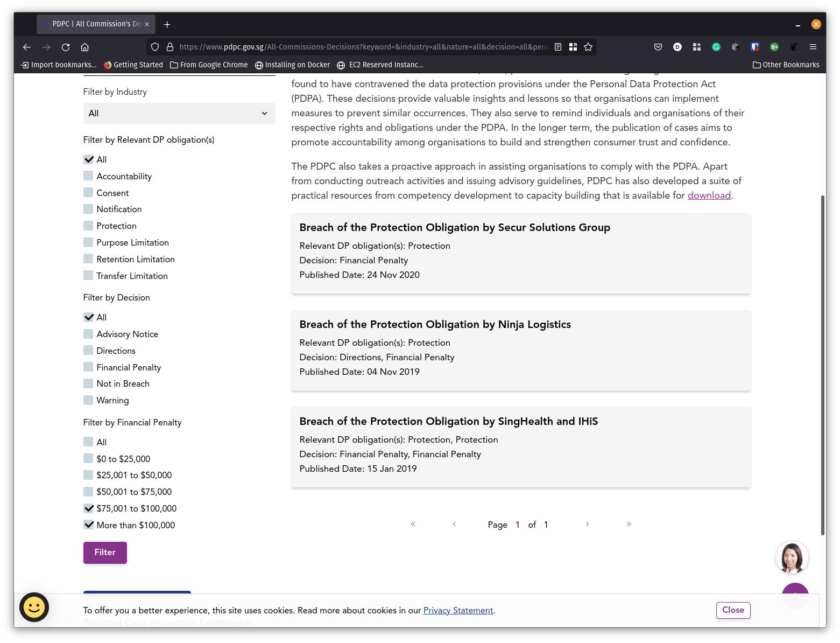Image resolution: width=840 pixels, height=643 pixels.
Task: Check the $25,001 to $50,000 penalty range
Action: tap(89, 475)
